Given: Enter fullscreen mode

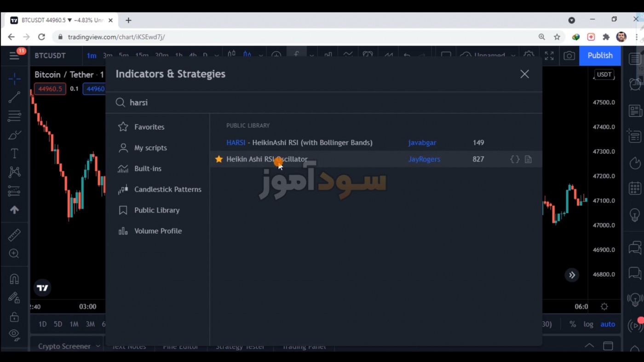Looking at the screenshot, I should tap(549, 56).
